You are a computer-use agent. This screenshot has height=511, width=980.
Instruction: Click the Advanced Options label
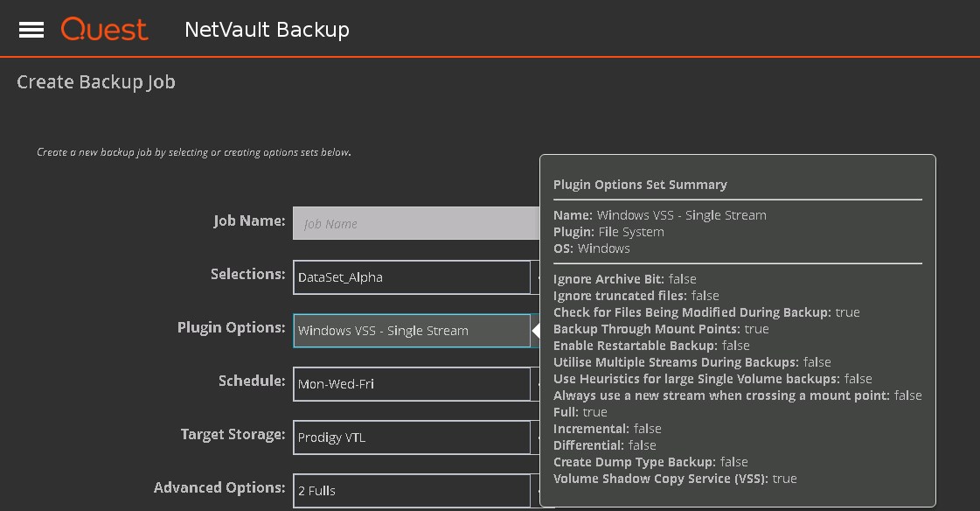(219, 488)
